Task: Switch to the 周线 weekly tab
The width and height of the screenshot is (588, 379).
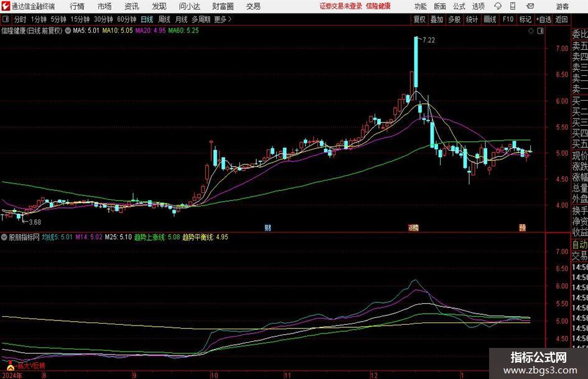Action: pos(164,19)
